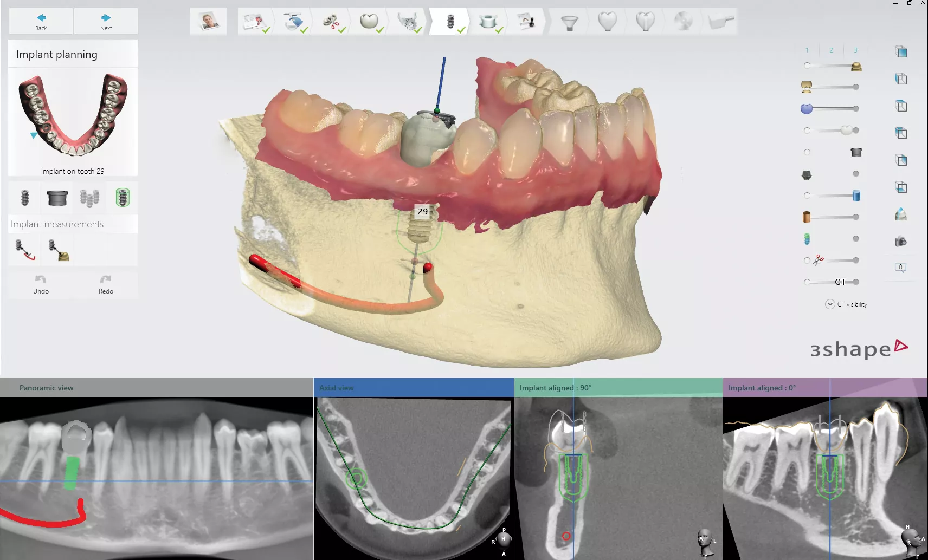Toggle the black sleeve visibility radio
This screenshot has height=560, width=928.
click(807, 152)
